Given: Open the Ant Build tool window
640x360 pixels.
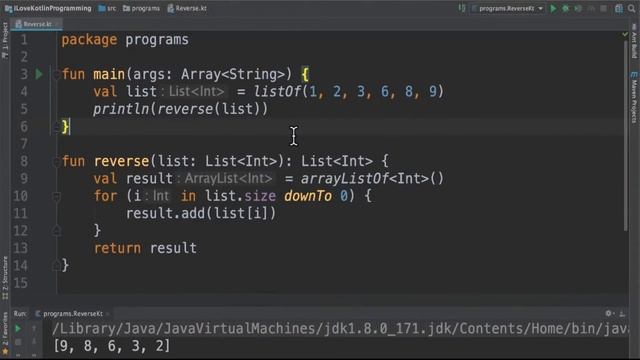Looking at the screenshot, I should pyautogui.click(x=634, y=41).
